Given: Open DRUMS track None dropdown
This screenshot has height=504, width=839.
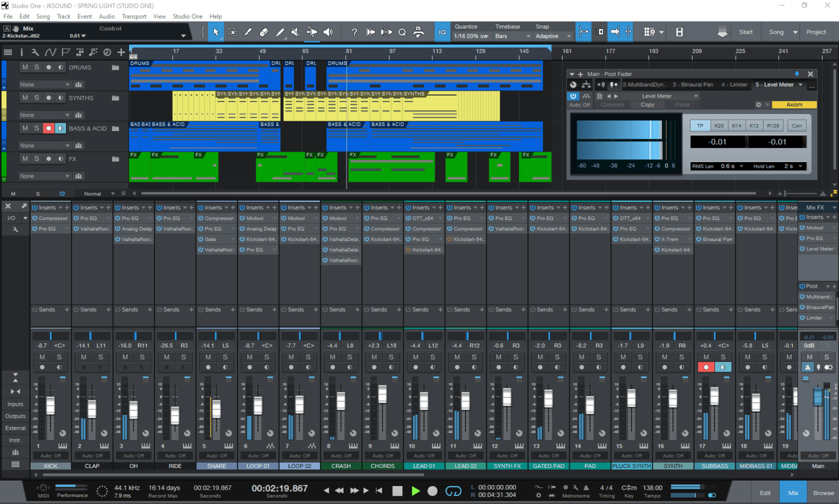Looking at the screenshot, I should pos(45,85).
